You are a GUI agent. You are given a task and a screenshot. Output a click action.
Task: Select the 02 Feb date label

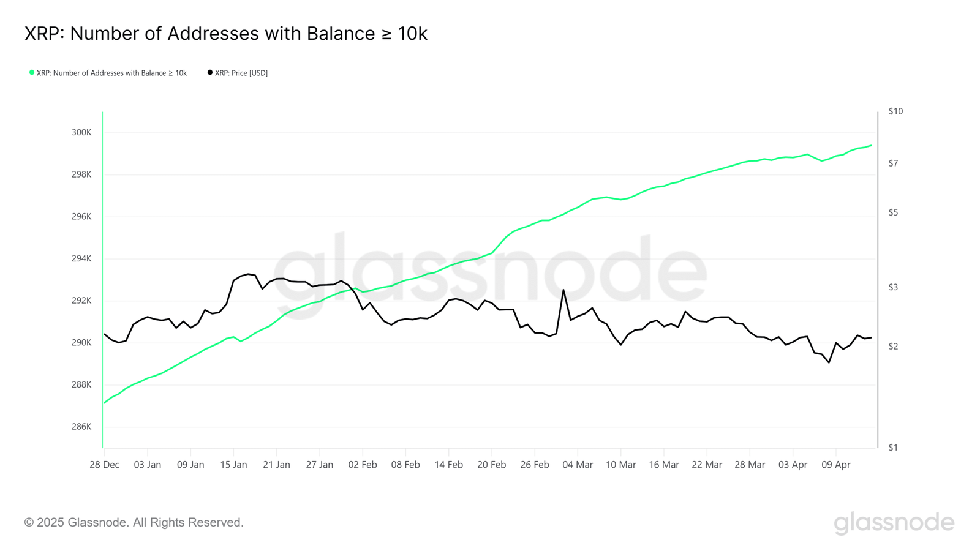[x=363, y=465]
